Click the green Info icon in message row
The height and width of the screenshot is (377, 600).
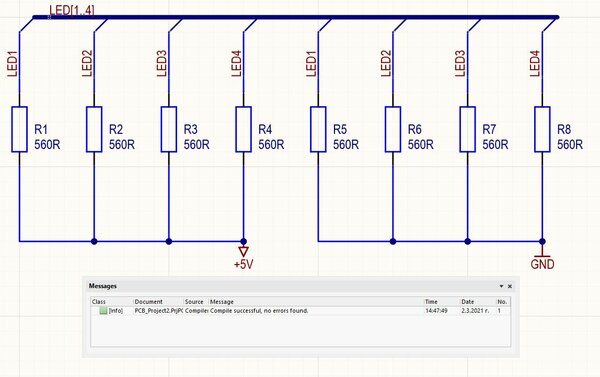pyautogui.click(x=103, y=311)
